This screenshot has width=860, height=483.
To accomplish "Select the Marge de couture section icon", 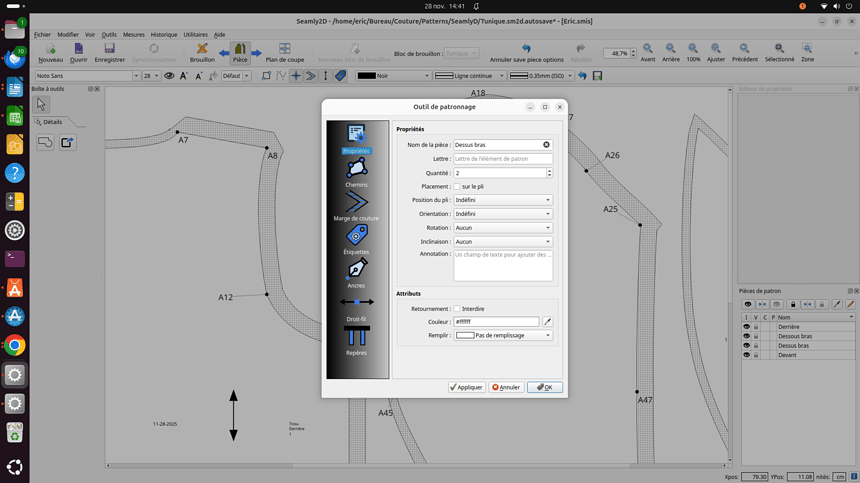I will [356, 203].
